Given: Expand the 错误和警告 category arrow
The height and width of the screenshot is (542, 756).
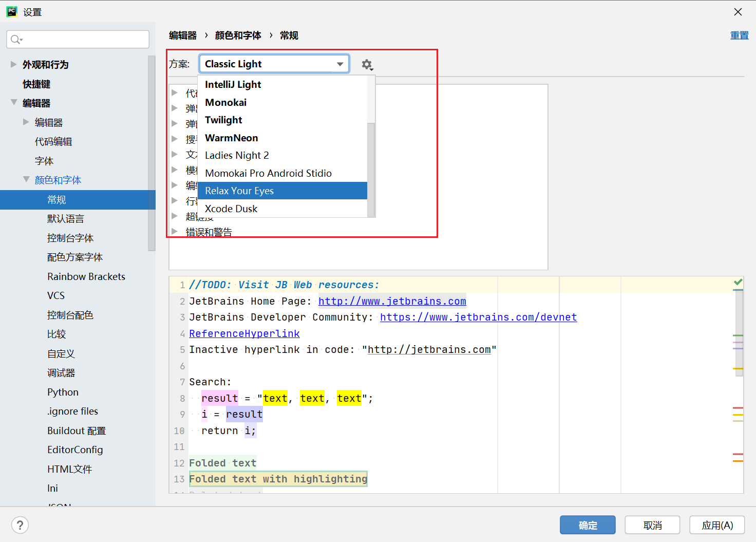Looking at the screenshot, I should click(175, 231).
